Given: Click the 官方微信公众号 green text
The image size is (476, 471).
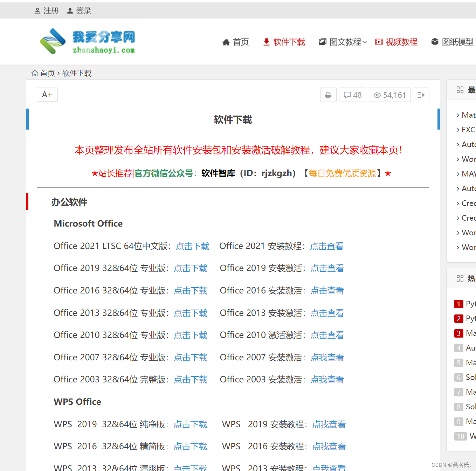Looking at the screenshot, I should [164, 173].
